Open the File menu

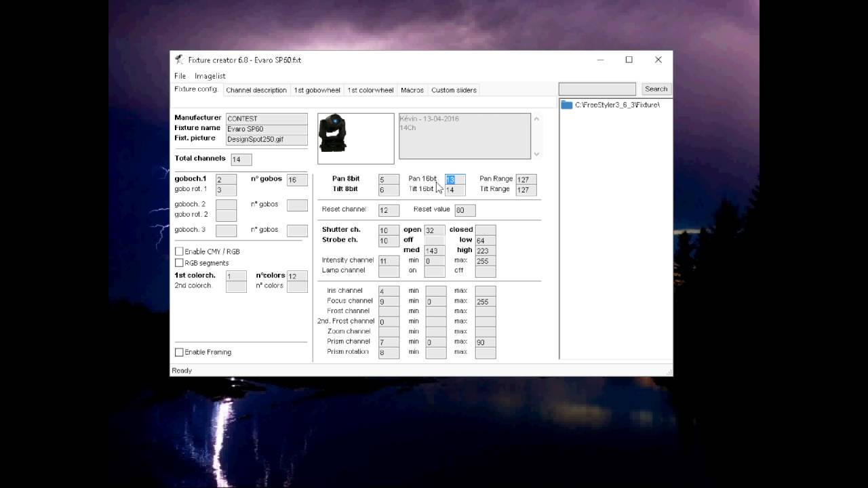point(180,76)
